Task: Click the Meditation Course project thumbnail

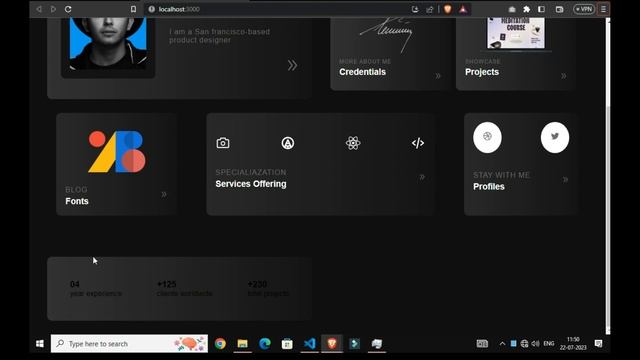Action: click(x=516, y=33)
